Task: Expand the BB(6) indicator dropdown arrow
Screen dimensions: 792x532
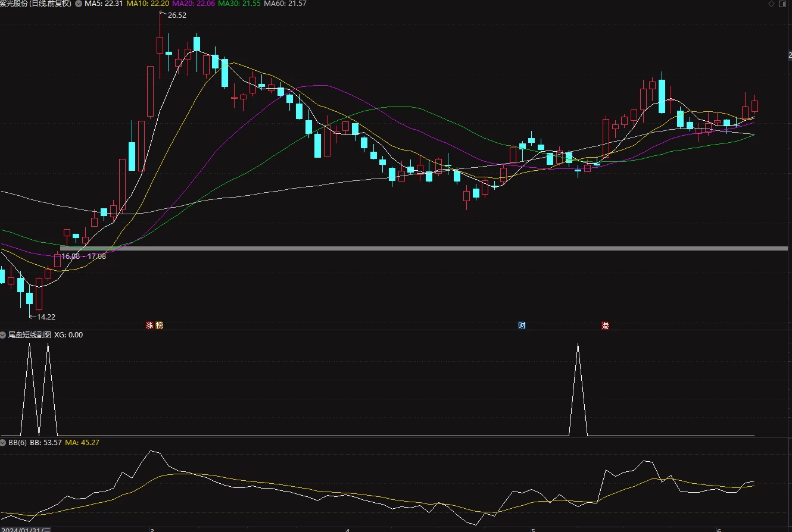Action: 4,443
